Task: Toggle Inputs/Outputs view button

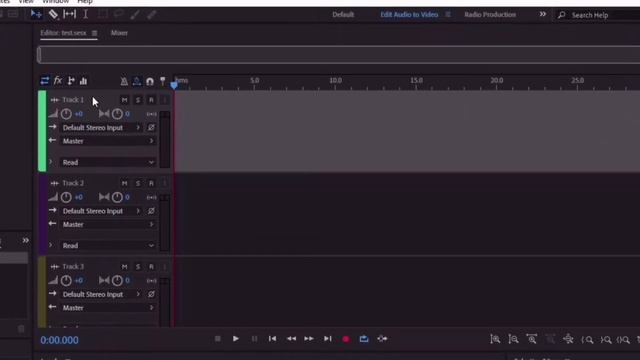Action: [x=44, y=81]
